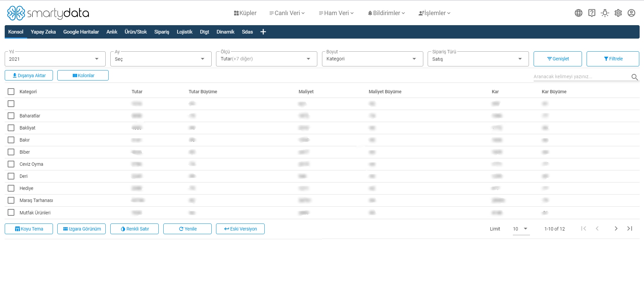The height and width of the screenshot is (306, 644).
Task: Open the user account icon
Action: pyautogui.click(x=631, y=13)
